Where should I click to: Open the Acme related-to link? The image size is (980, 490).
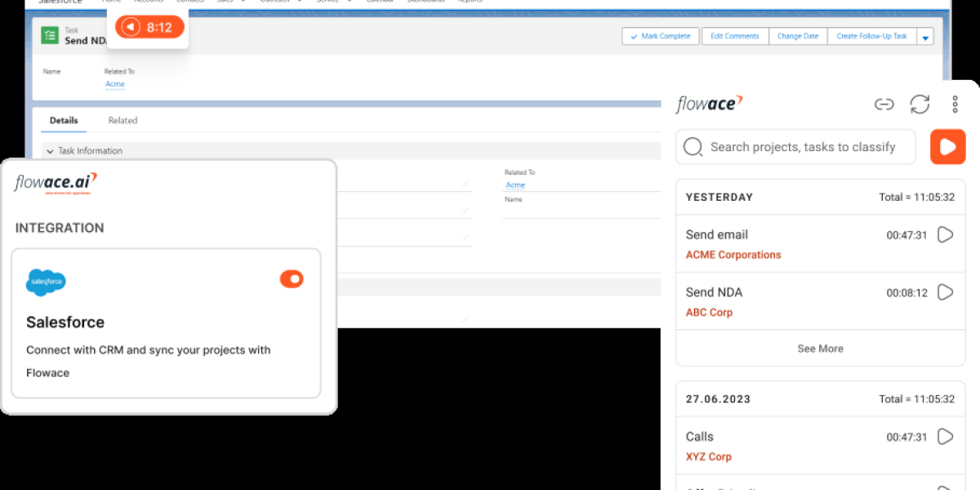(115, 84)
